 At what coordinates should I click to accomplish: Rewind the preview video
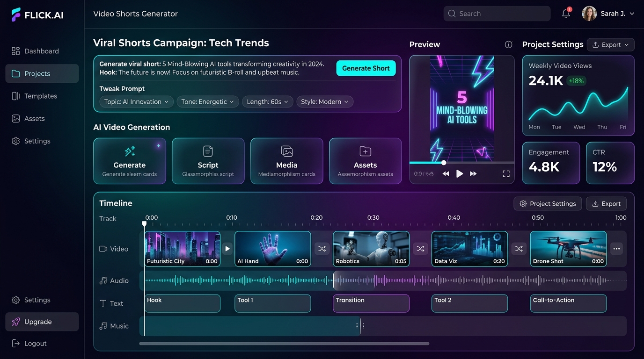[446, 173]
